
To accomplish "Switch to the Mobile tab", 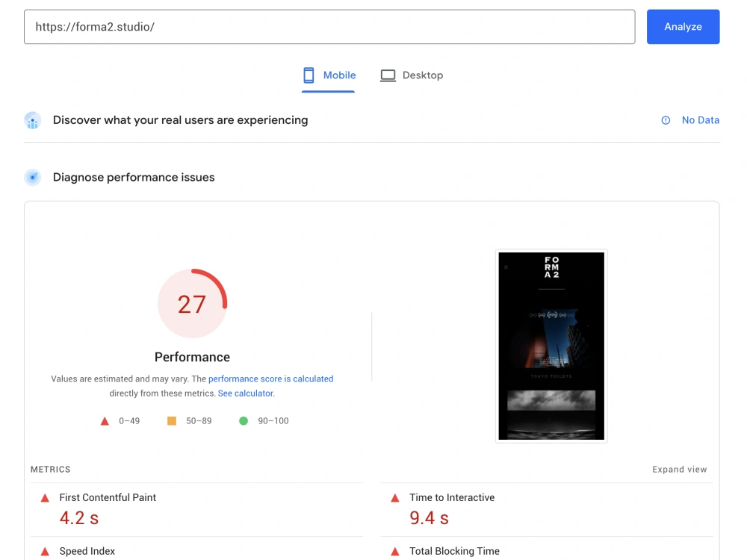I will coord(329,75).
